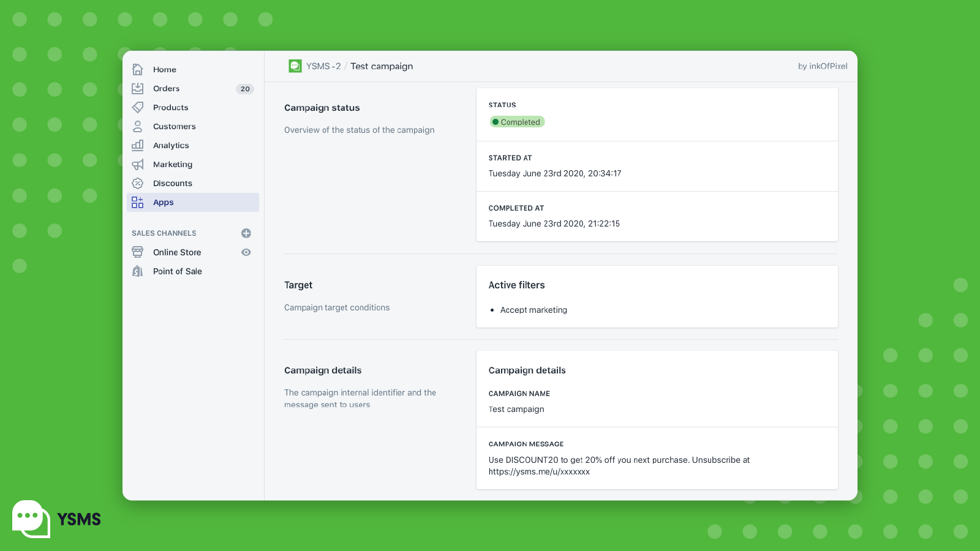Click the 'CAMPAIGN NAME' label

point(519,394)
